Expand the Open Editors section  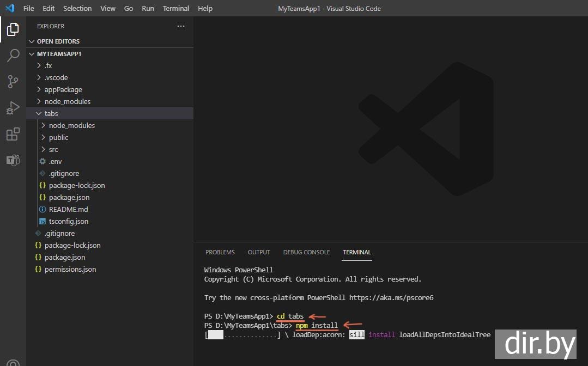(x=58, y=41)
